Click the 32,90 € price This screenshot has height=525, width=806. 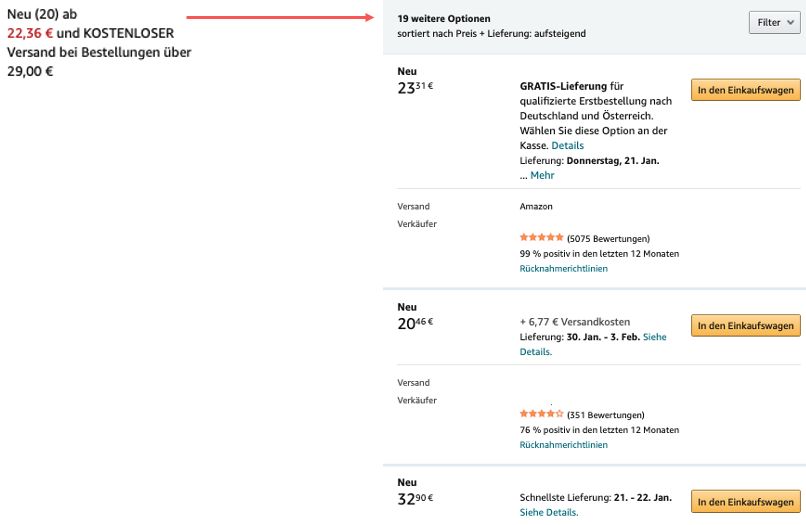tap(415, 498)
